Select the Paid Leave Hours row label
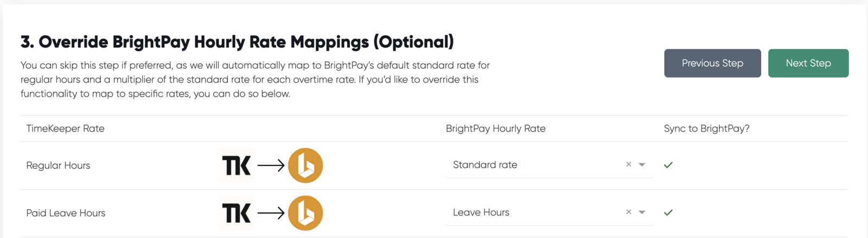The height and width of the screenshot is (238, 868). (x=66, y=213)
